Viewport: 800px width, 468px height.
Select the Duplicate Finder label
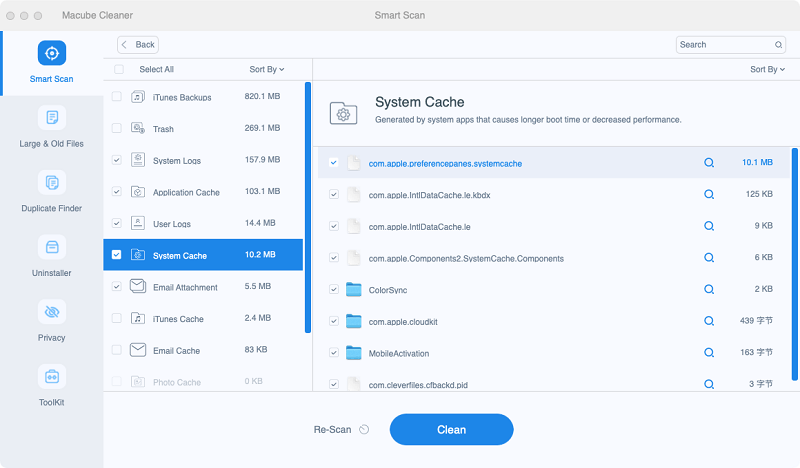(52, 208)
